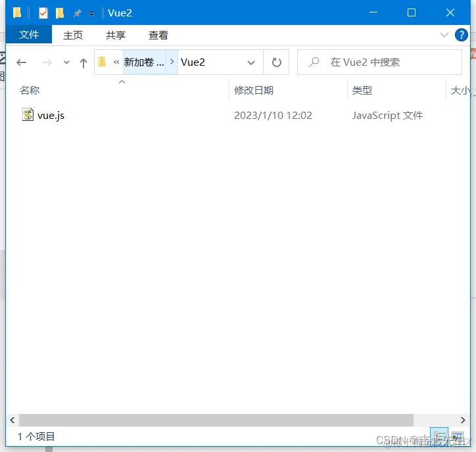Click the New Folder quick access icon
Viewport: 476px width, 452px height.
(60, 13)
